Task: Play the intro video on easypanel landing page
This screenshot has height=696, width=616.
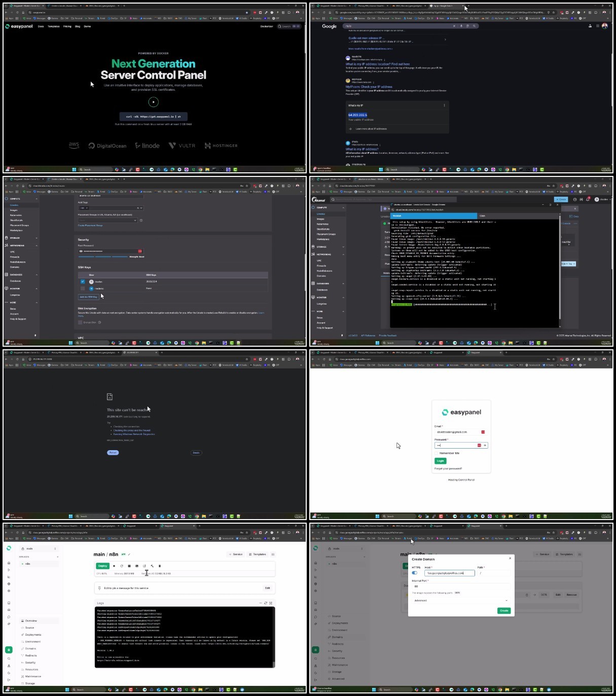Action: point(153,102)
